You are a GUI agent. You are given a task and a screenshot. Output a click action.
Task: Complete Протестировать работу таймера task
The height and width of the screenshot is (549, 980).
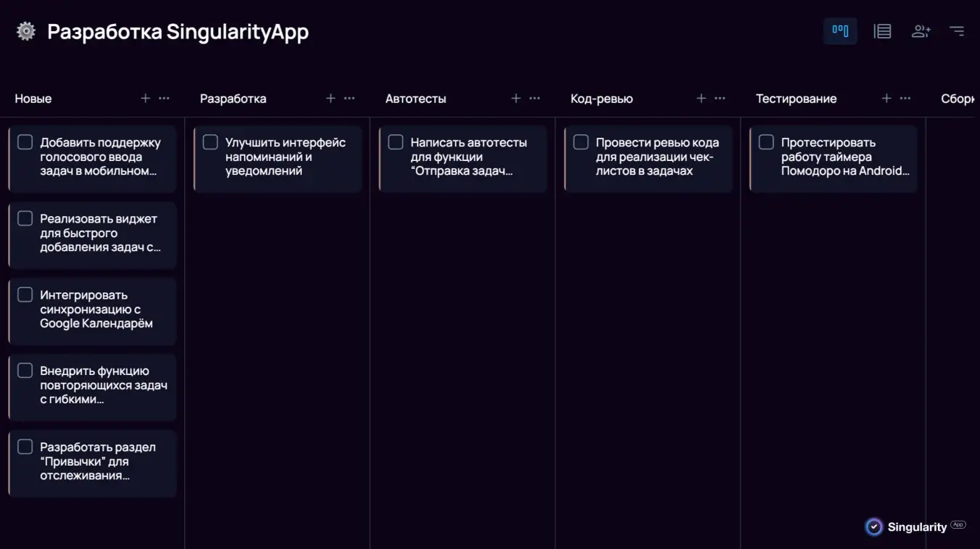[766, 142]
